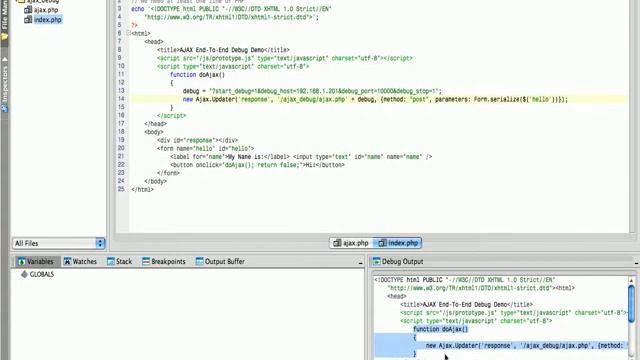Click the title line in Debug Output
Viewport: 640px width, 360px height.
pos(466,304)
